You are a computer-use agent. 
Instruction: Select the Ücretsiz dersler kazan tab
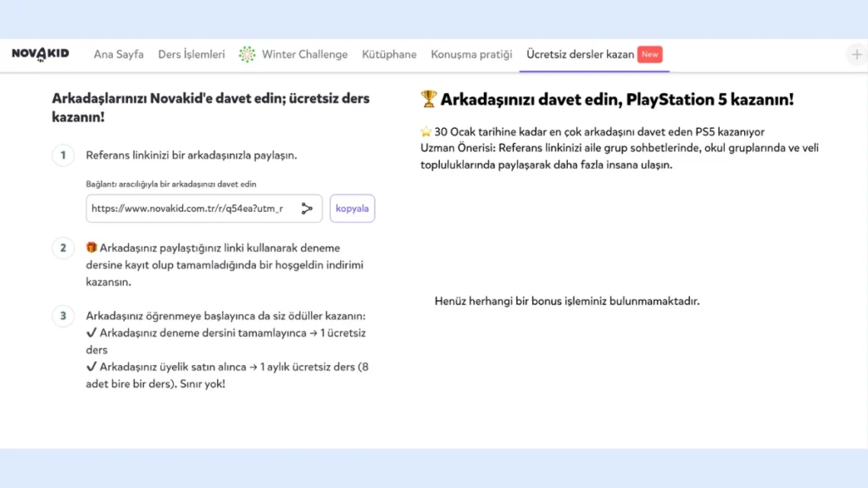(580, 54)
